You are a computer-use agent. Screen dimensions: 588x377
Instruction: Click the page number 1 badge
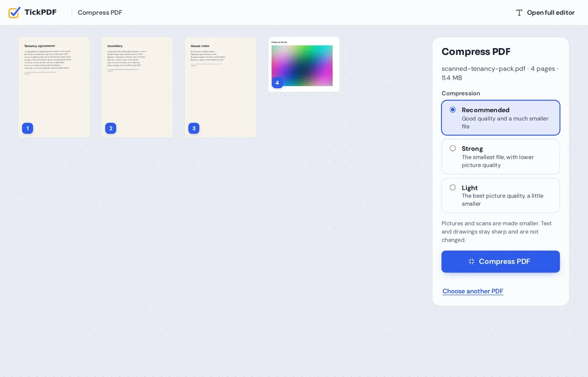click(28, 128)
